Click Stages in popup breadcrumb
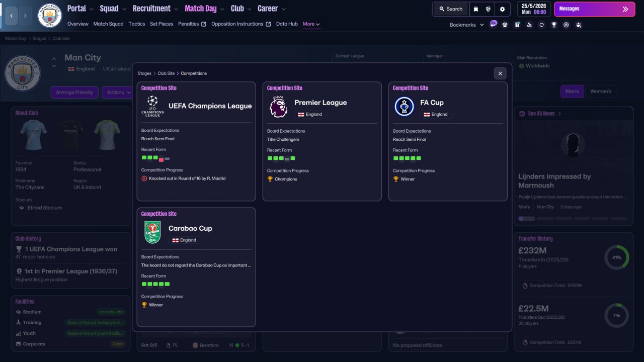The image size is (644, 362). (x=144, y=73)
